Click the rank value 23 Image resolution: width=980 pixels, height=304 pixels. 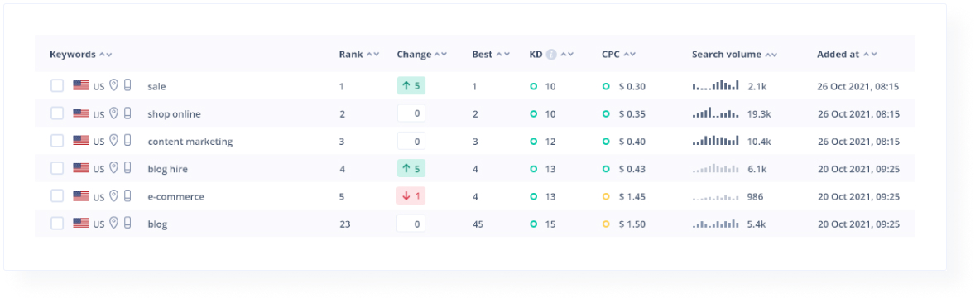[344, 224]
